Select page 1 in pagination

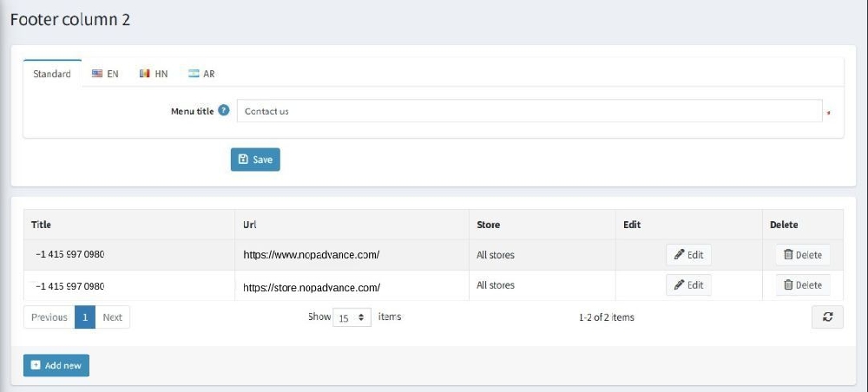pos(85,317)
